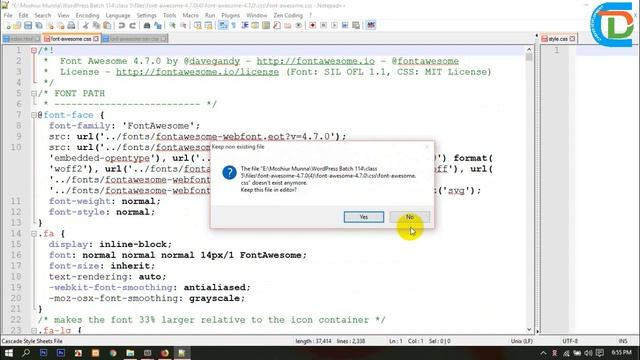This screenshot has width=640, height=360.
Task: Open the Windows Start menu
Action: [x=8, y=353]
